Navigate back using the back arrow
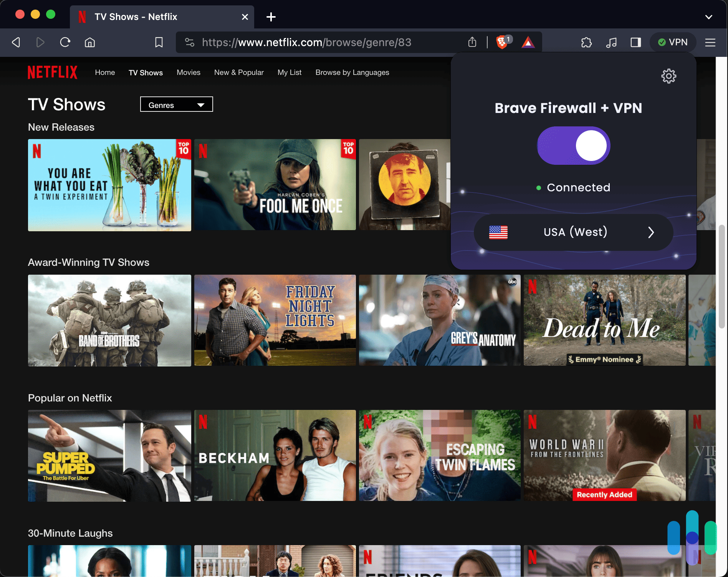This screenshot has width=728, height=577. coord(16,42)
